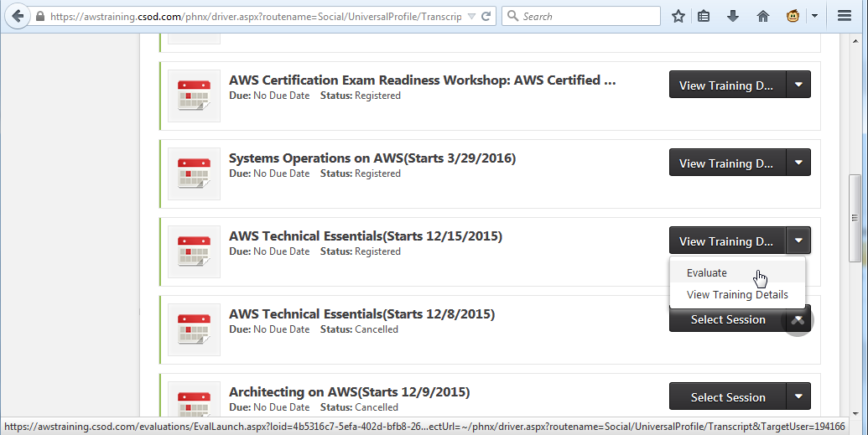View Training Details for Certification Exam Workshop

[727, 85]
